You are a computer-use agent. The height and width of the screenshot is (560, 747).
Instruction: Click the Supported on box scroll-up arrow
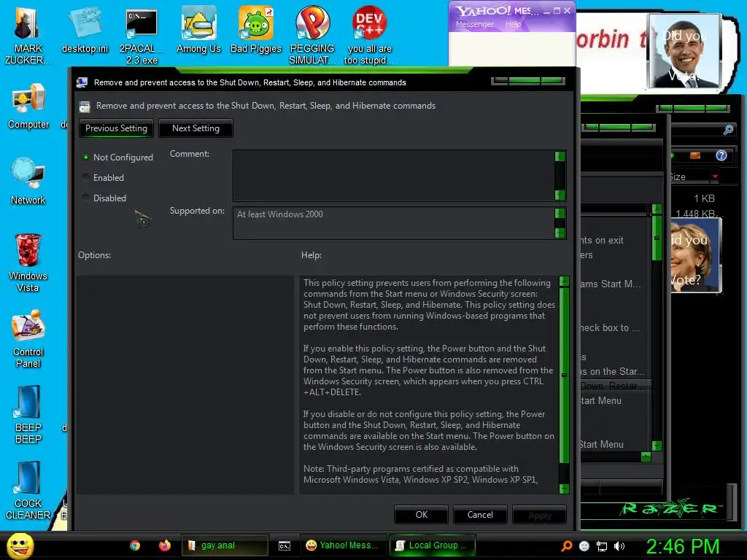click(560, 213)
